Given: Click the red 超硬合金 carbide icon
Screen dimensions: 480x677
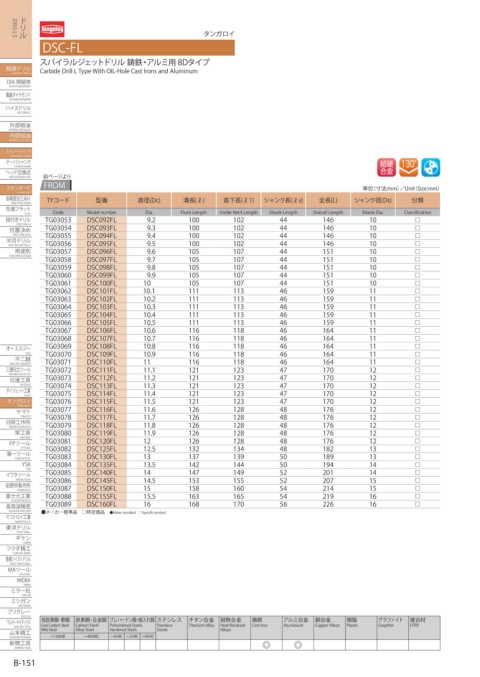Looking at the screenshot, I should point(386,168).
